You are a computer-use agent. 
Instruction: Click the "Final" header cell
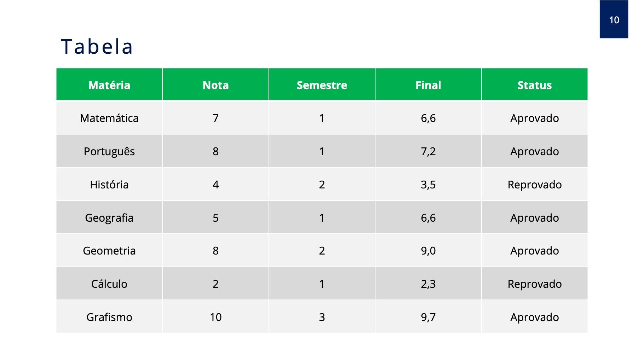[428, 85]
